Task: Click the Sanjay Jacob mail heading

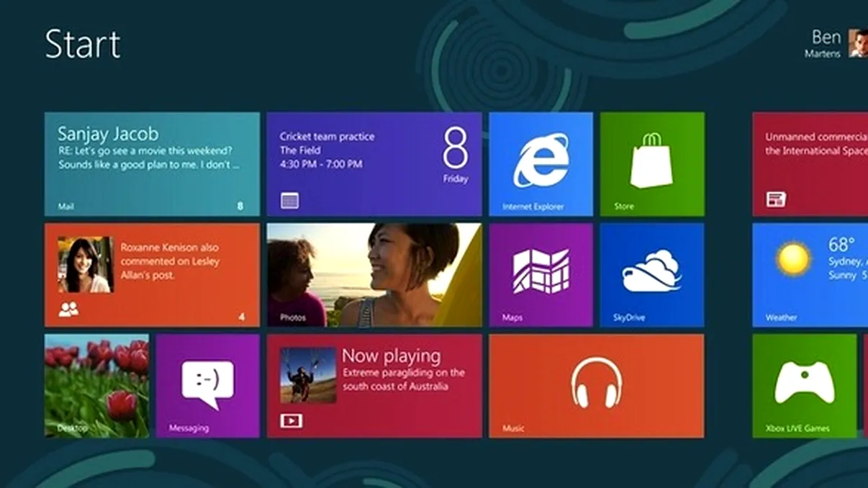Action: [108, 134]
